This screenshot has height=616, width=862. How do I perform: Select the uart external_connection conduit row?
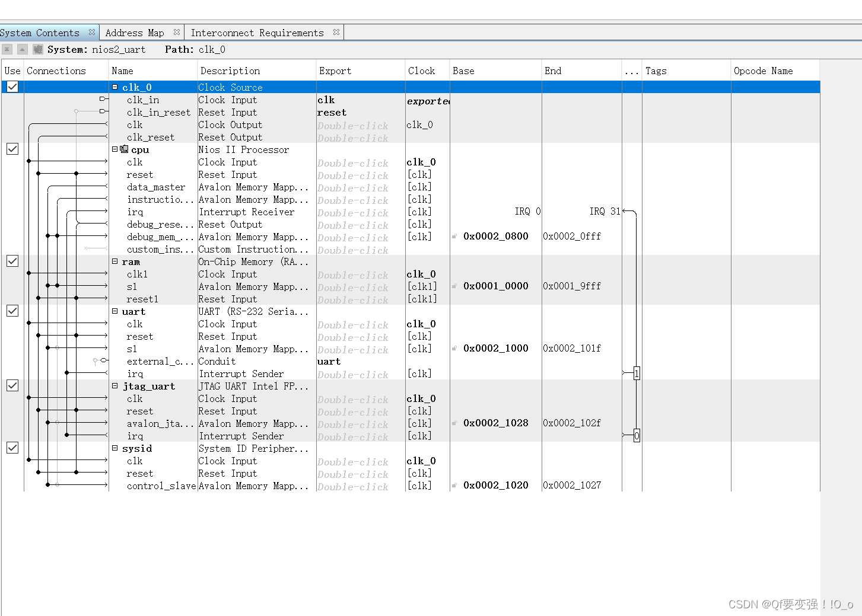tap(411, 361)
